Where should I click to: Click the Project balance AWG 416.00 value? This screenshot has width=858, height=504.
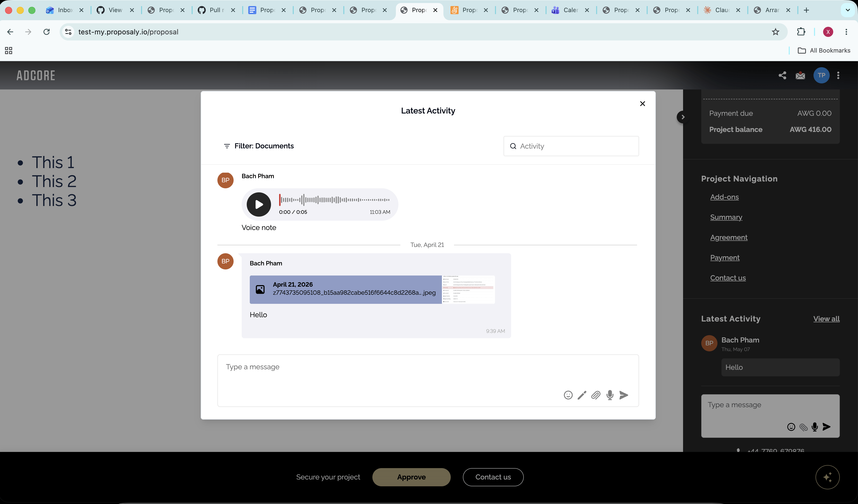810,130
